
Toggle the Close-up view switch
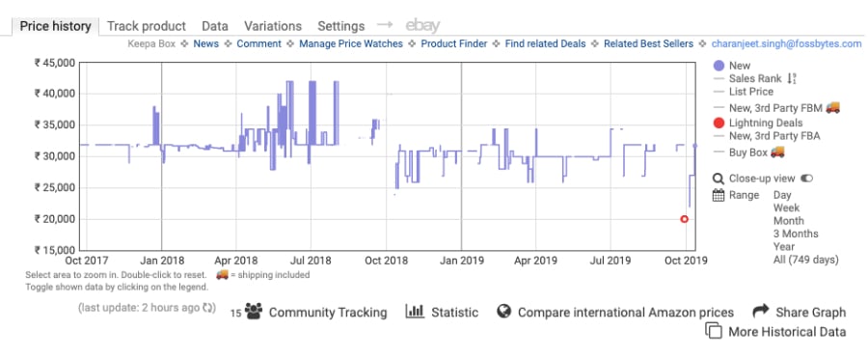click(x=806, y=179)
